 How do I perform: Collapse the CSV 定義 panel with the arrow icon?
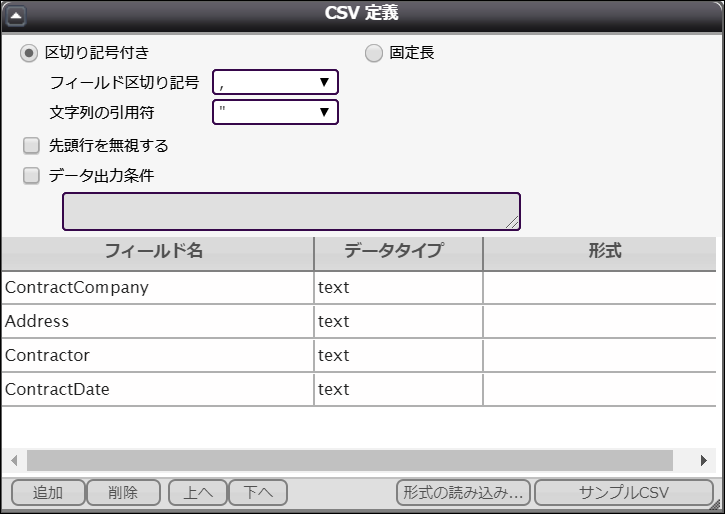(16, 16)
